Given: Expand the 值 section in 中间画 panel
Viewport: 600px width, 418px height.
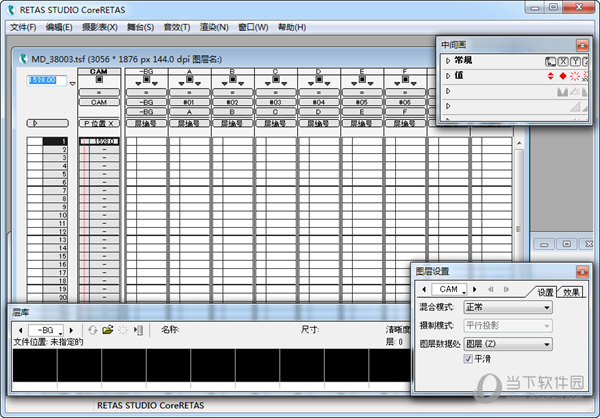Looking at the screenshot, I should click(448, 76).
